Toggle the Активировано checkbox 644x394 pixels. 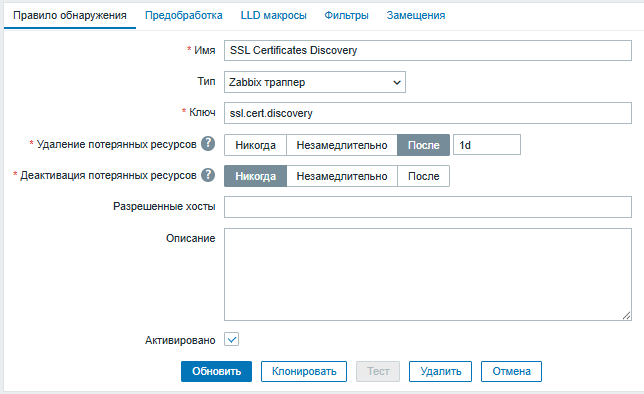coord(232,340)
